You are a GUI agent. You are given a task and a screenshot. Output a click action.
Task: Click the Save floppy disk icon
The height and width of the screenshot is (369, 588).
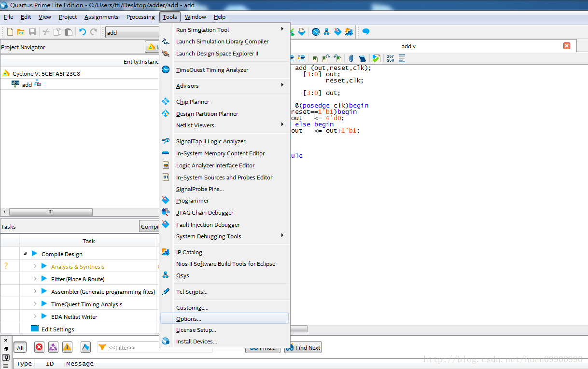(32, 32)
